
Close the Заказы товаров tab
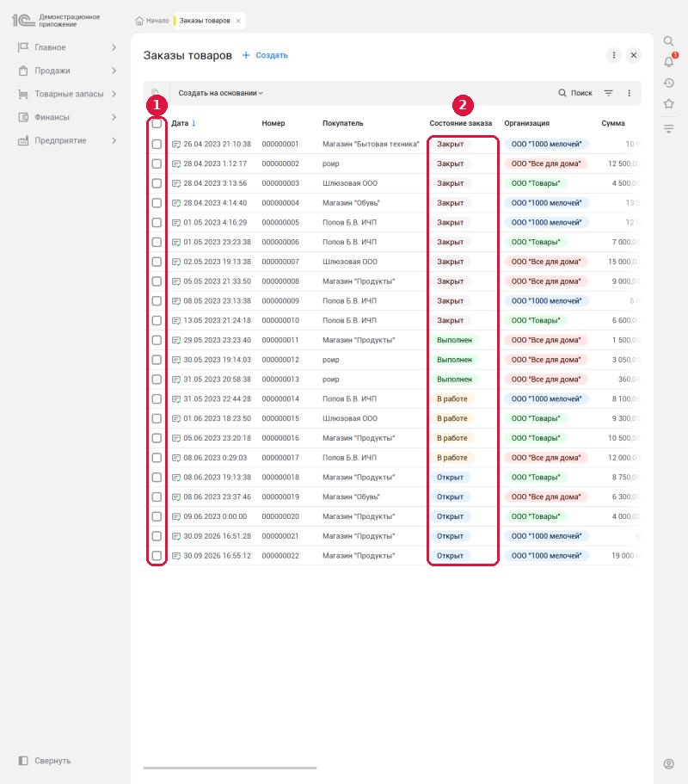coord(238,21)
